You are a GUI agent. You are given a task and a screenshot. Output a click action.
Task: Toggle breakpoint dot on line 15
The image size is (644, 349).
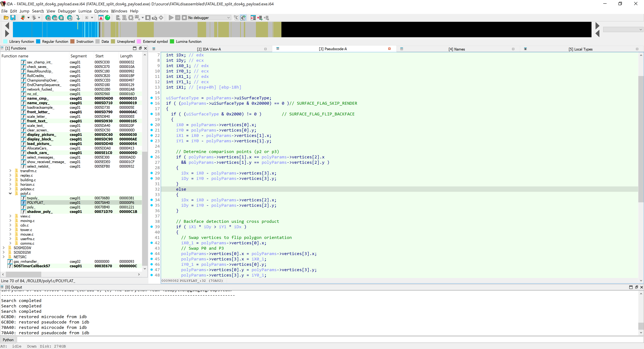pos(151,98)
